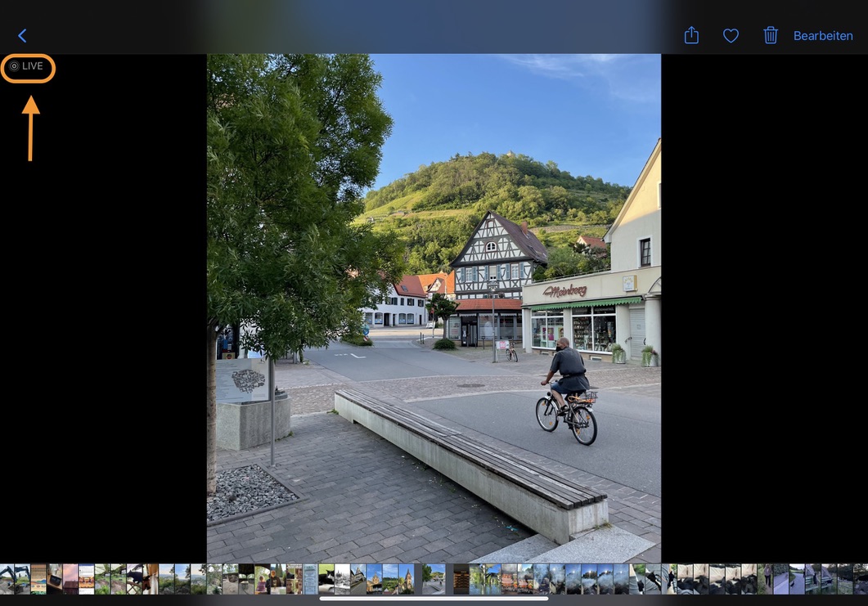Select the pink sunset sky thumbnail
The image size is (868, 606).
tap(70, 578)
